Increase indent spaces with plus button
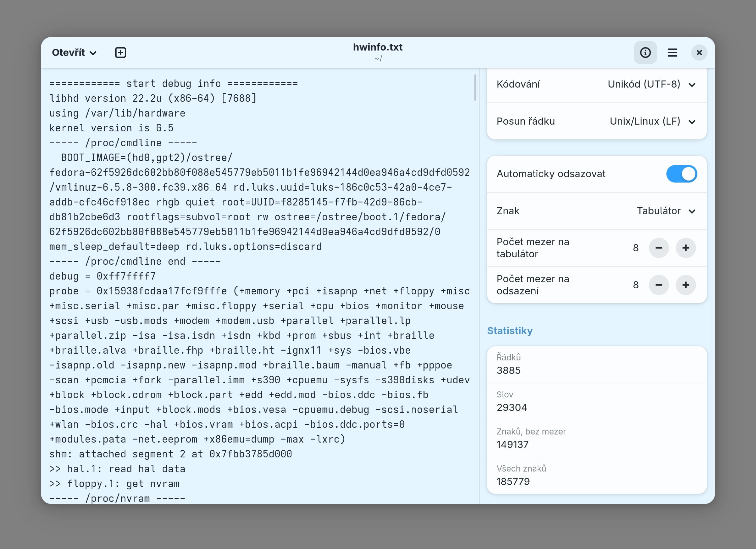The height and width of the screenshot is (549, 756). pos(686,285)
